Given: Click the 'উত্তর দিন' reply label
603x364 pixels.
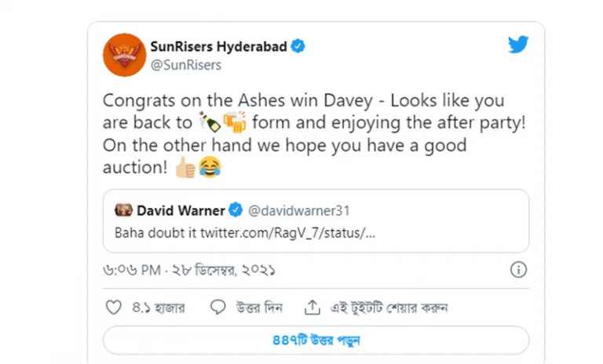Looking at the screenshot, I should point(258,308).
